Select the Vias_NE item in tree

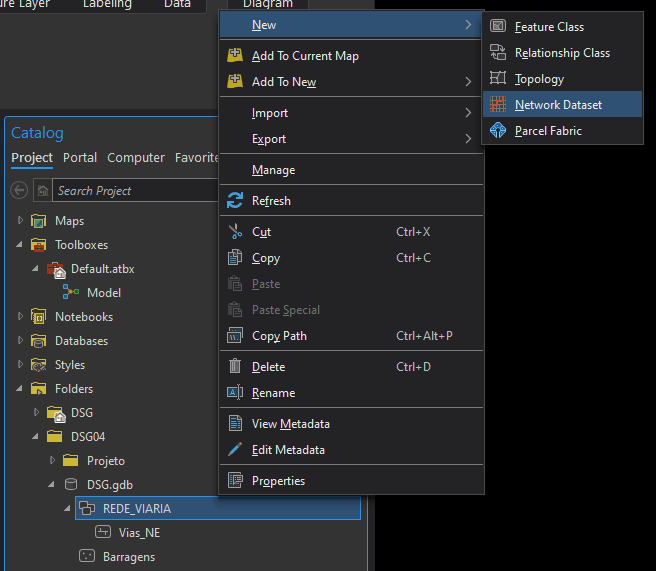point(138,533)
